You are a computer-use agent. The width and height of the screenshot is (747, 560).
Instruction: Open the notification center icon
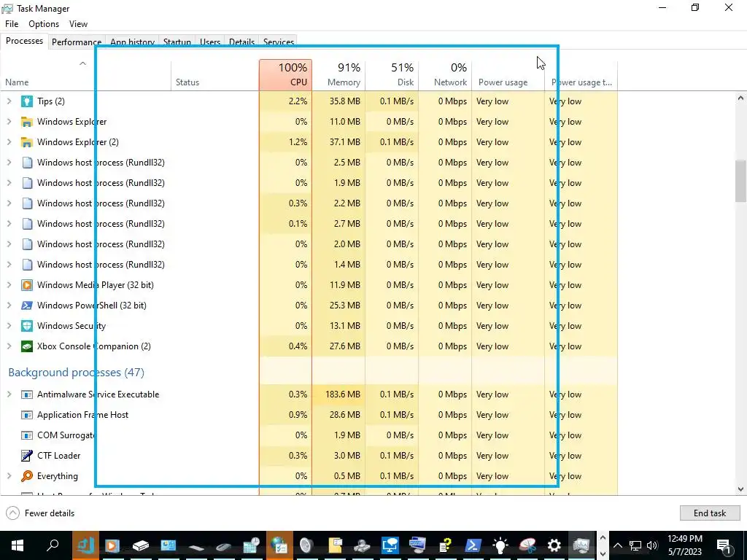(724, 545)
